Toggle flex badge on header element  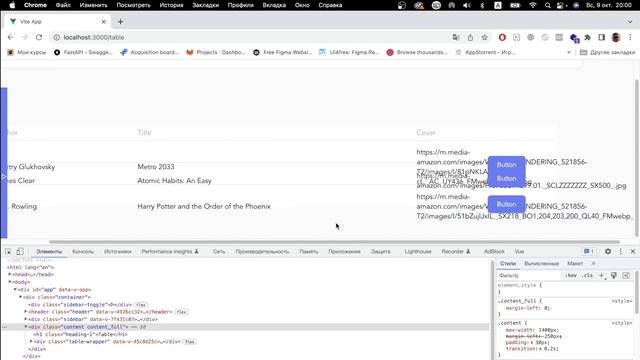point(181,312)
